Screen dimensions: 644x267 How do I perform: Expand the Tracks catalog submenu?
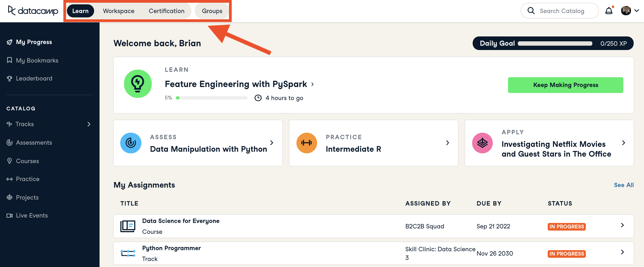[89, 124]
